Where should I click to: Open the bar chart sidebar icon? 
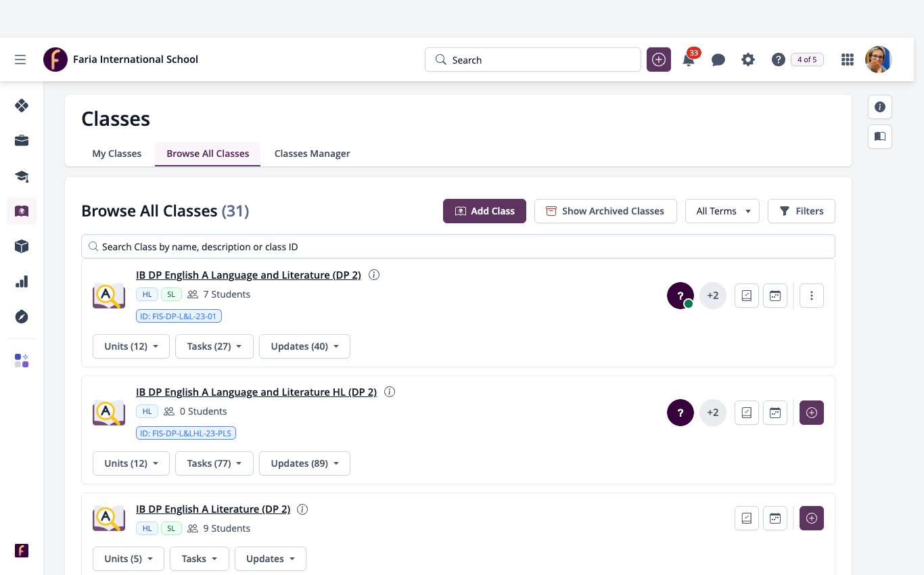click(22, 281)
